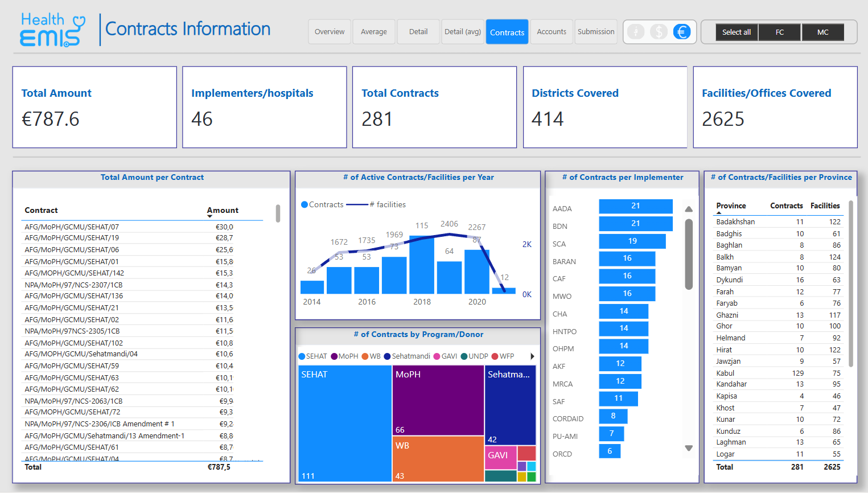The width and height of the screenshot is (868, 493).
Task: Go to the Detail (avg) page
Action: coord(463,32)
